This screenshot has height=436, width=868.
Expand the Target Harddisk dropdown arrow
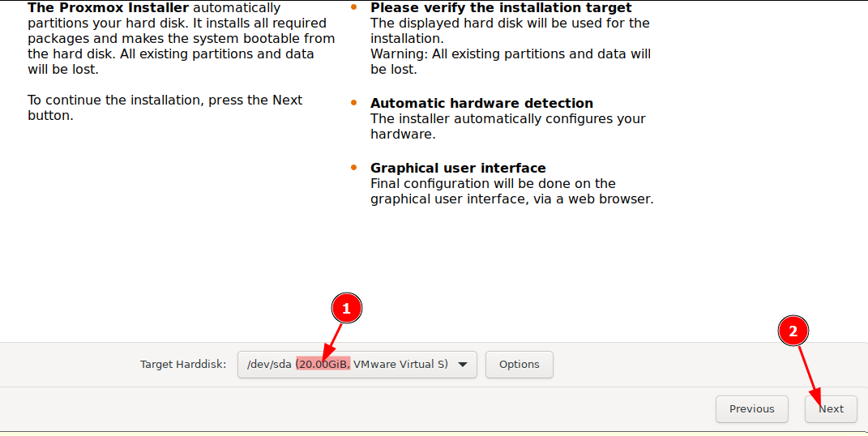(x=463, y=365)
